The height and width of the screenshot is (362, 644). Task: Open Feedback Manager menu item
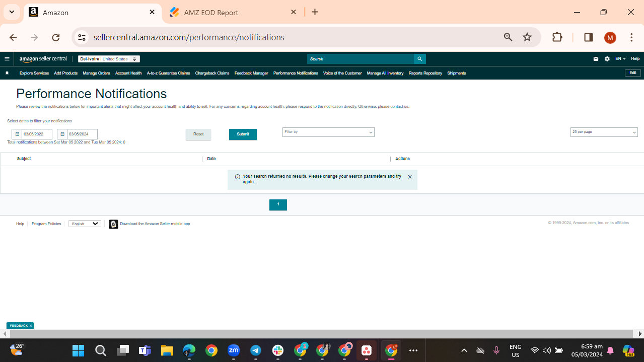[x=251, y=73]
